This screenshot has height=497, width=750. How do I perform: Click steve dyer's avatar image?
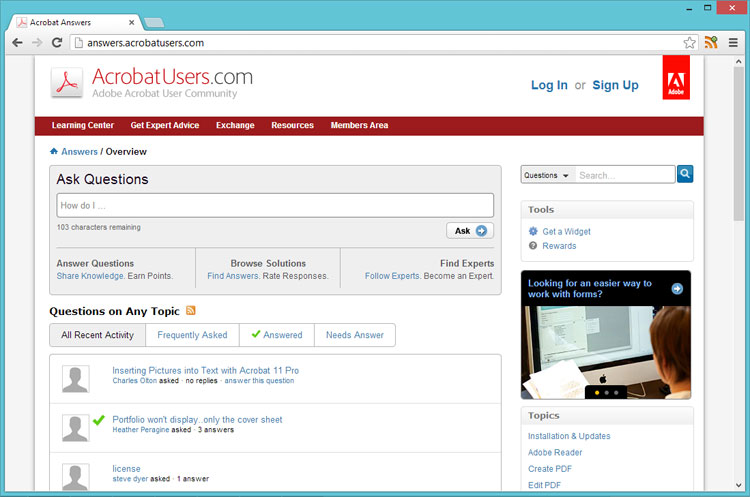coord(76,476)
